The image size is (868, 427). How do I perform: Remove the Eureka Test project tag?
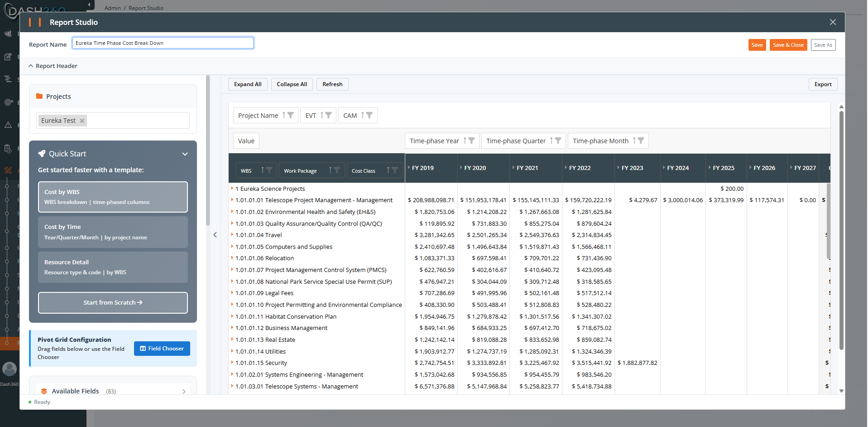pyautogui.click(x=82, y=121)
